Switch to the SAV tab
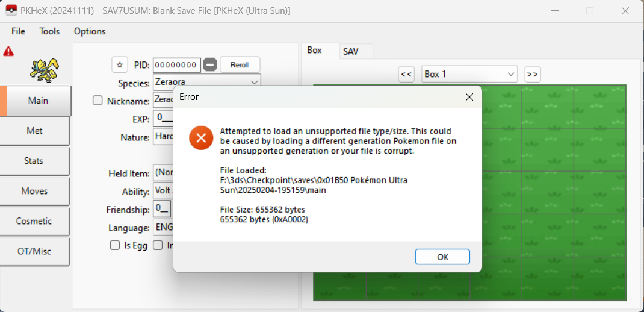This screenshot has width=644, height=312. 351,51
